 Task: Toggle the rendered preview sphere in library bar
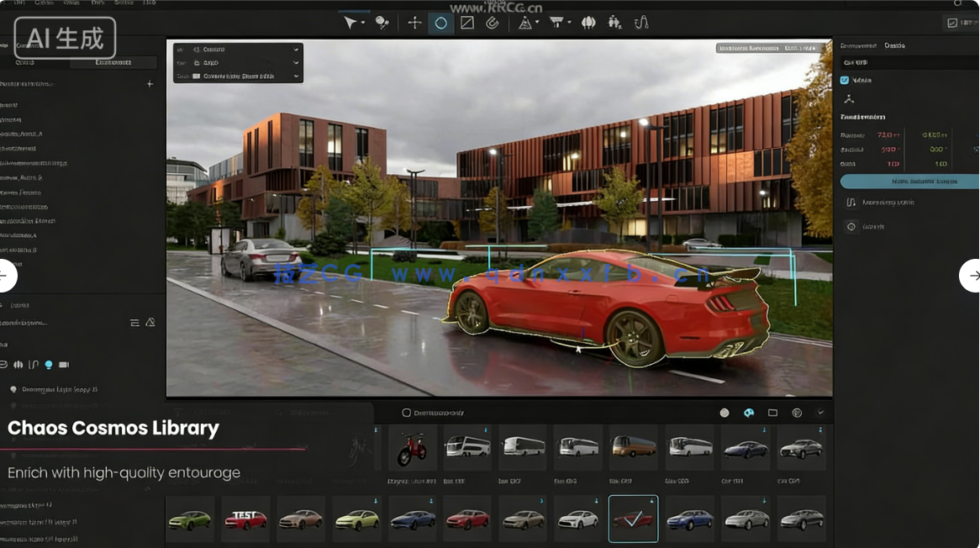click(x=724, y=413)
